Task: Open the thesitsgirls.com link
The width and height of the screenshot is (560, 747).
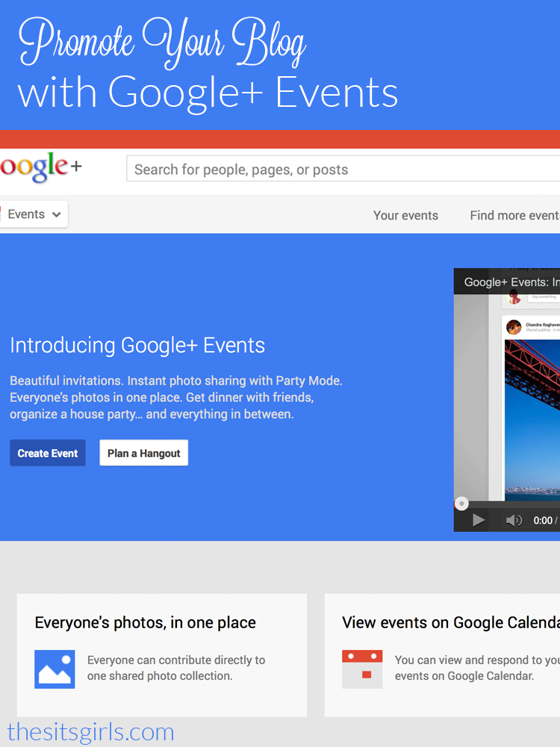Action: coord(90,732)
